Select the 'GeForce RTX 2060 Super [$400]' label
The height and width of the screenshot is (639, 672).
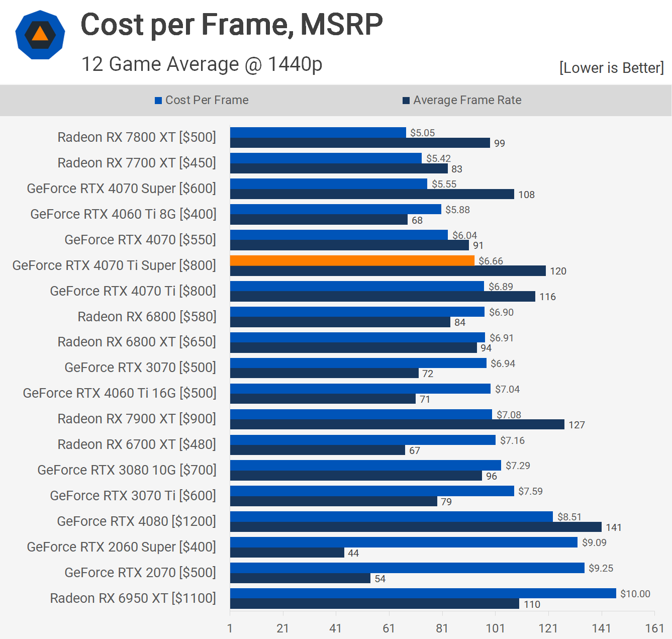(121, 547)
